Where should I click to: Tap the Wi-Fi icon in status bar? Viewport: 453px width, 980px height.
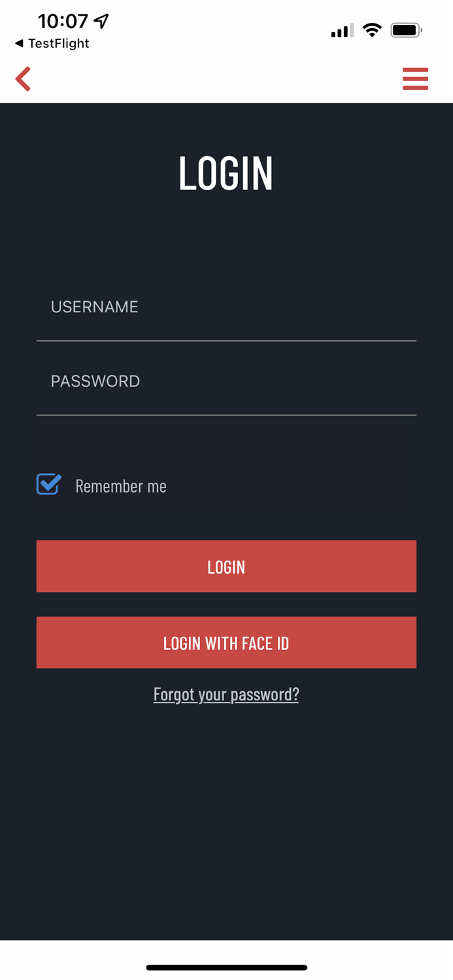372,29
